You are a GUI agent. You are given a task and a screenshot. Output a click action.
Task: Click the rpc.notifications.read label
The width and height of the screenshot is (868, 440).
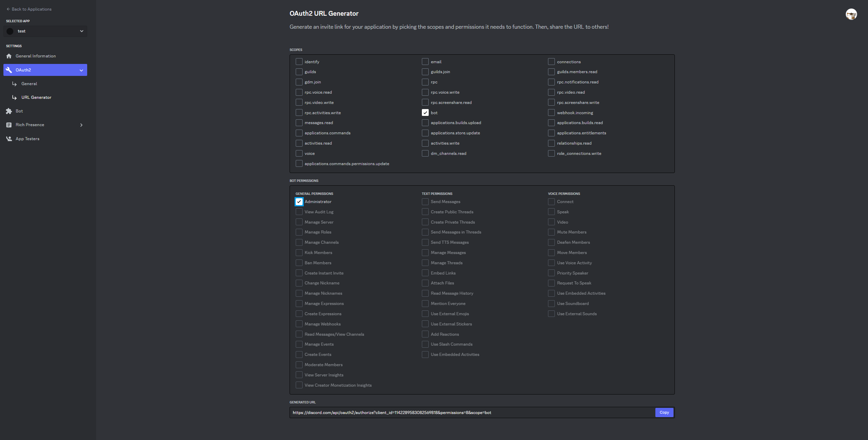577,82
